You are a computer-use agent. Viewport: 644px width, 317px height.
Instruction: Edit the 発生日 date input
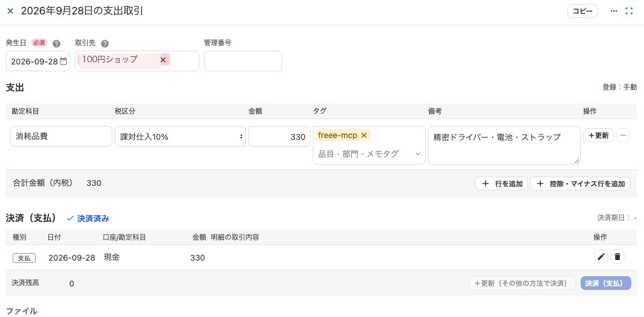coord(38,61)
